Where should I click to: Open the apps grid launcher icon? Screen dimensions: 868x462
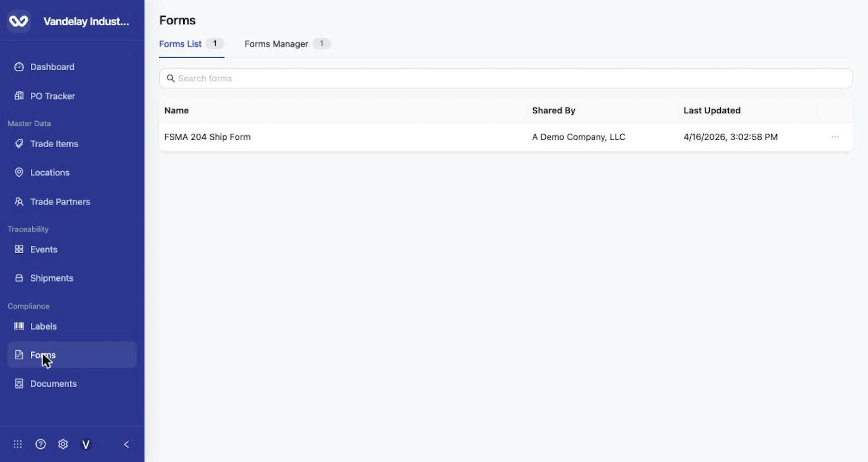pyautogui.click(x=18, y=444)
